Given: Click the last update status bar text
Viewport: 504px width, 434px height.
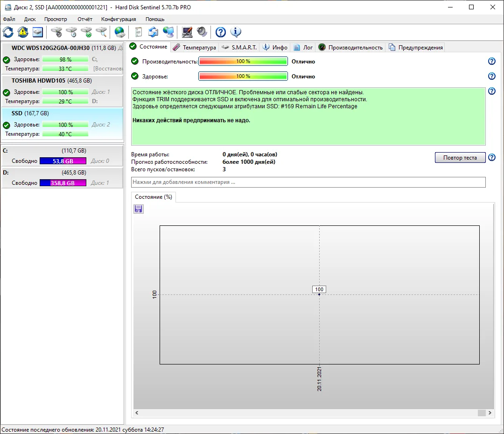Looking at the screenshot, I should (x=83, y=429).
